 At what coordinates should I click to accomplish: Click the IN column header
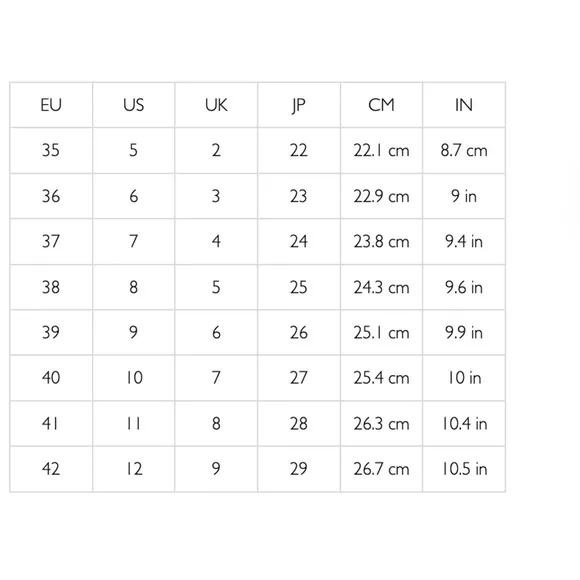tap(464, 105)
